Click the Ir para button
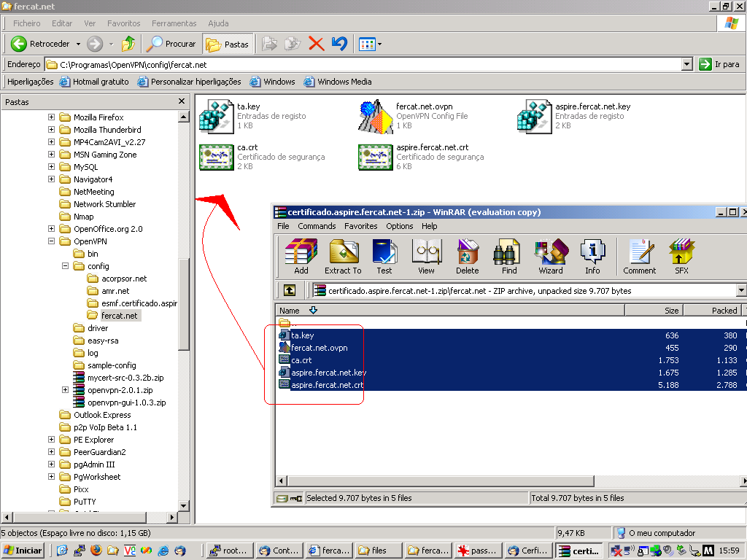The width and height of the screenshot is (747, 560). click(x=719, y=64)
